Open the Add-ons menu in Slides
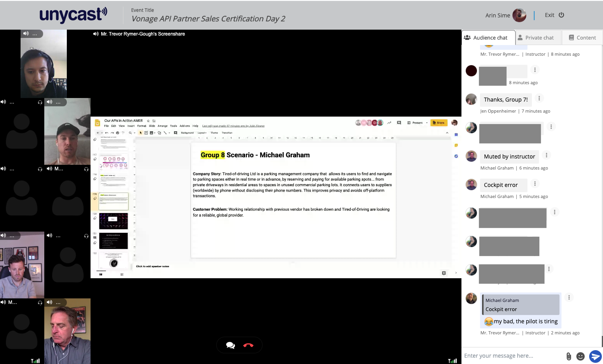 (185, 126)
